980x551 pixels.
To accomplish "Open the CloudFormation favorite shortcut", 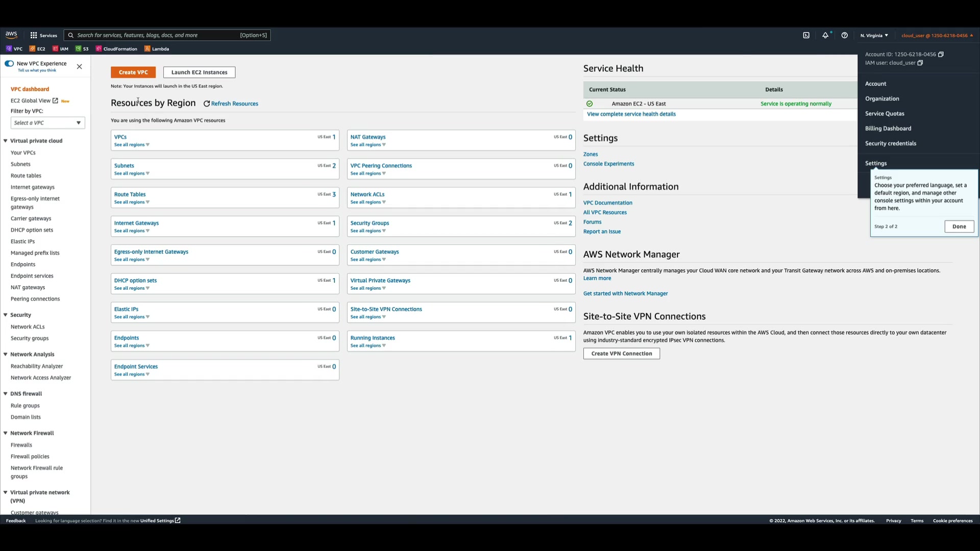I will pyautogui.click(x=116, y=49).
